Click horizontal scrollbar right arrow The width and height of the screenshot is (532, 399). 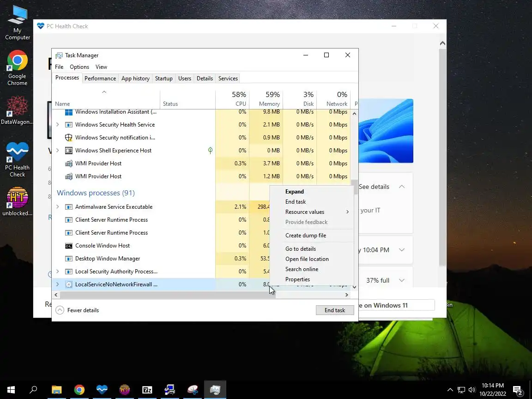tap(346, 295)
